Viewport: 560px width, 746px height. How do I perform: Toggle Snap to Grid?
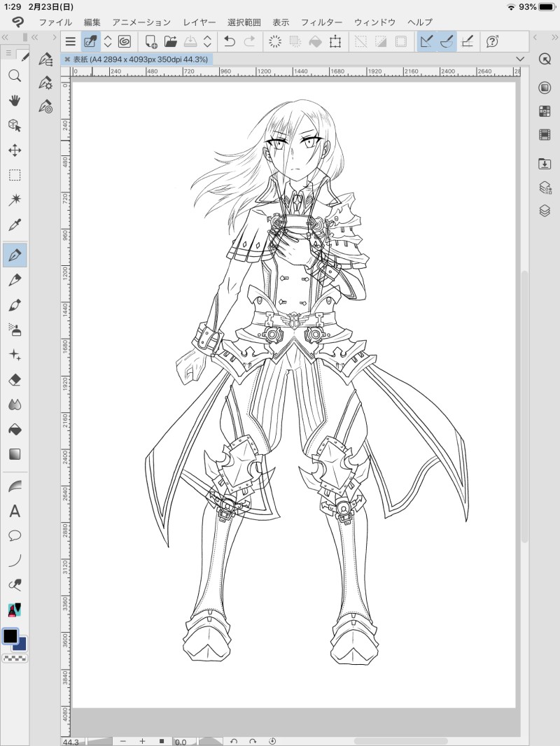[x=467, y=41]
